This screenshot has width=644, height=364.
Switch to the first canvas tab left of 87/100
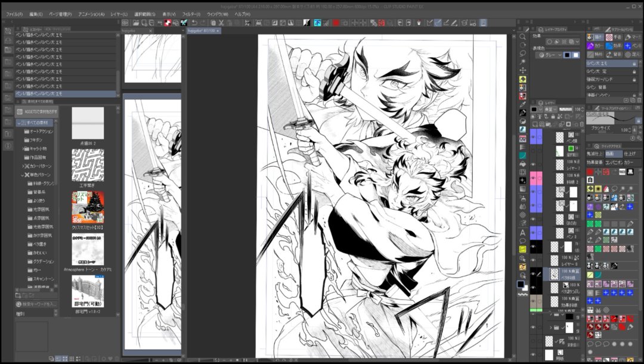pos(137,31)
